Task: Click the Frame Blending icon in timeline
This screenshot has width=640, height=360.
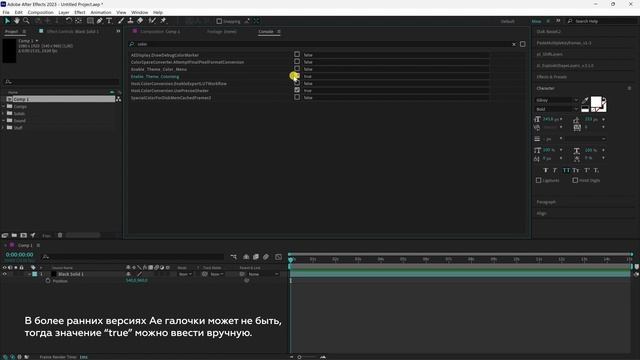Action: pyautogui.click(x=256, y=257)
